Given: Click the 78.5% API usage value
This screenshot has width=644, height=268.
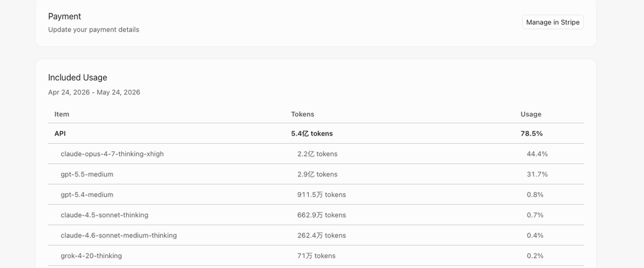Looking at the screenshot, I should [531, 133].
